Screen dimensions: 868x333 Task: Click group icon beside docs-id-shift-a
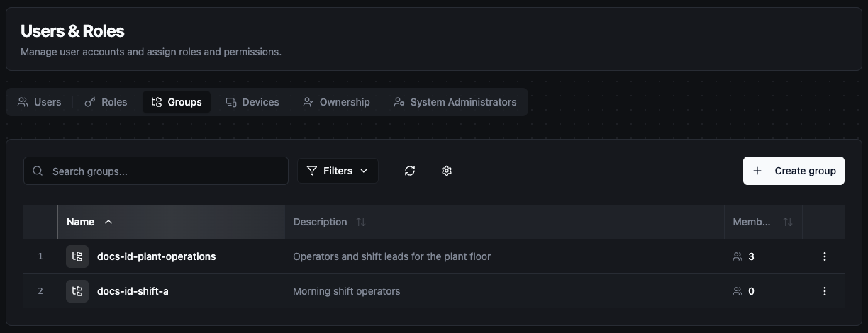coord(77,291)
